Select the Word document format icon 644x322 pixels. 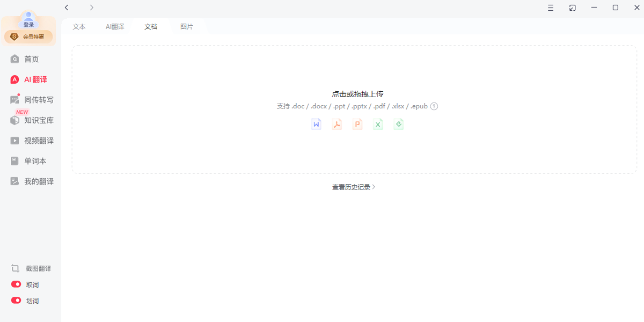pos(316,123)
